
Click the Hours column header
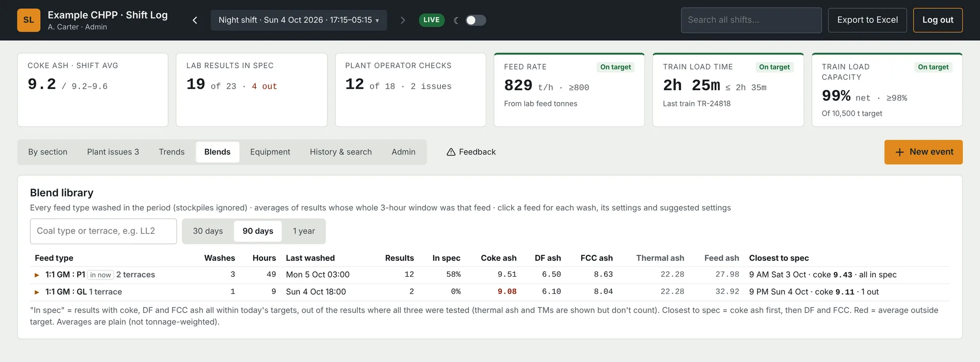[x=264, y=258]
